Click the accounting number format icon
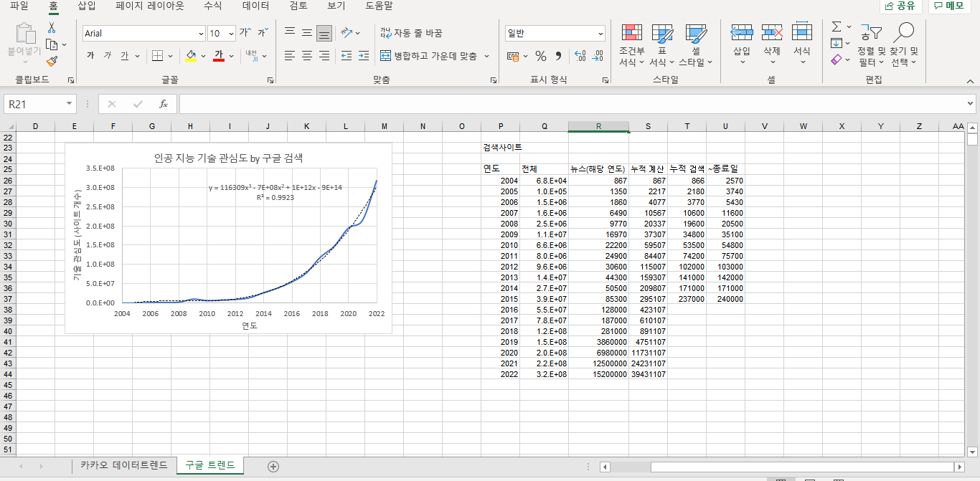The height and width of the screenshot is (481, 980). pyautogui.click(x=512, y=56)
